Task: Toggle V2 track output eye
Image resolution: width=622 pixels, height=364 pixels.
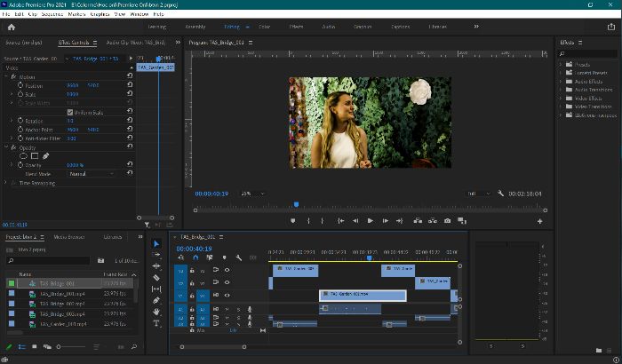Action: point(227,282)
